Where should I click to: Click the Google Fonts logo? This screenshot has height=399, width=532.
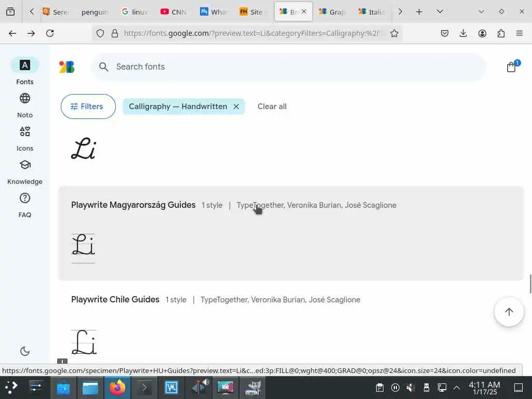tap(67, 67)
